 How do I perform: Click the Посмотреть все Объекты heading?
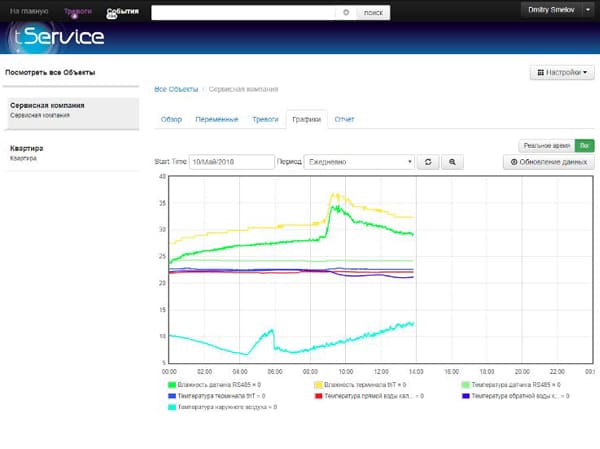pos(50,72)
